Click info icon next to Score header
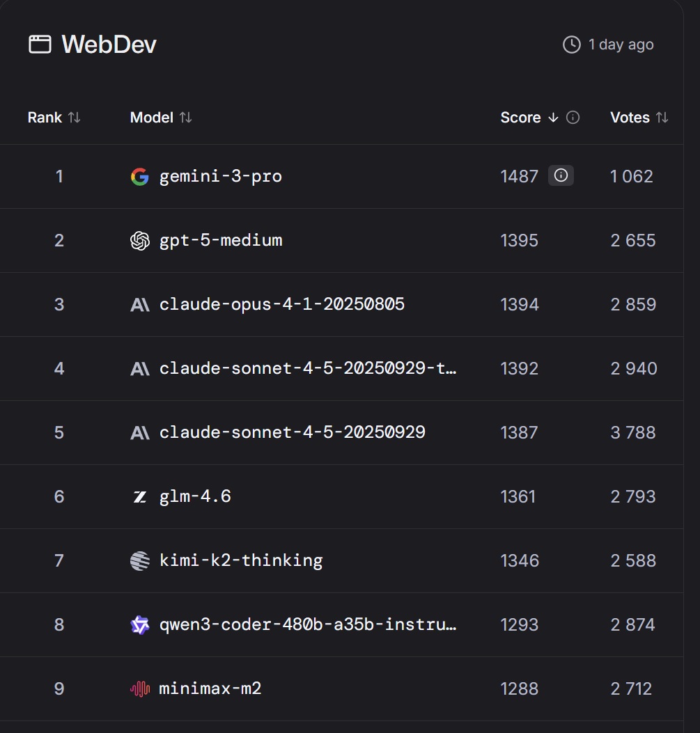Image resolution: width=700 pixels, height=733 pixels. click(x=573, y=118)
